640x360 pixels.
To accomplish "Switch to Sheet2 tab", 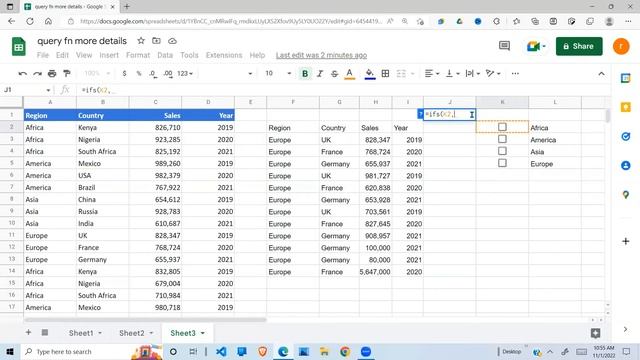I will click(131, 333).
